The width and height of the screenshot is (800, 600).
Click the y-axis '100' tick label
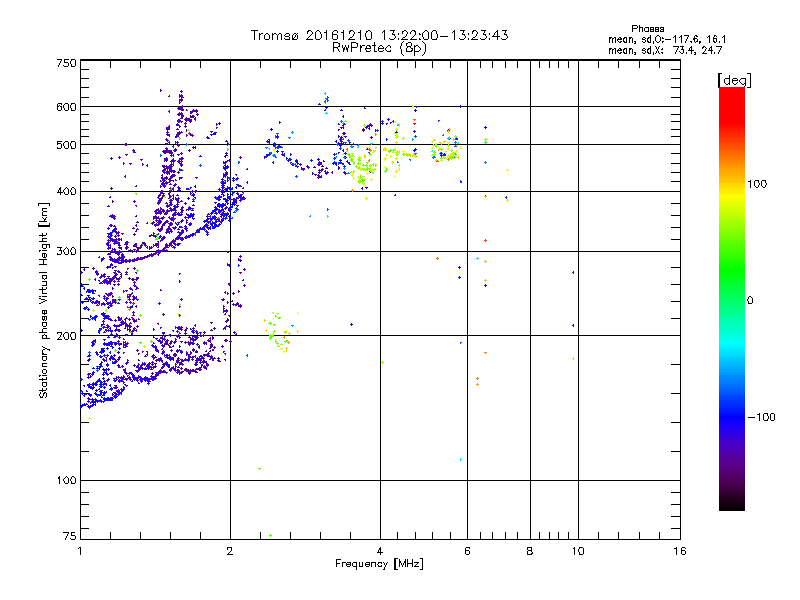point(66,481)
